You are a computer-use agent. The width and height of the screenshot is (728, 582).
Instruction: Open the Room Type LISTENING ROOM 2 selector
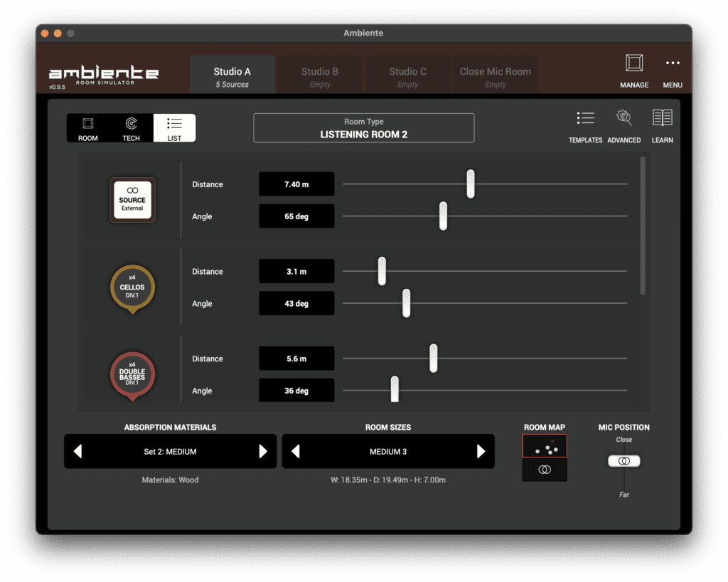click(x=363, y=127)
